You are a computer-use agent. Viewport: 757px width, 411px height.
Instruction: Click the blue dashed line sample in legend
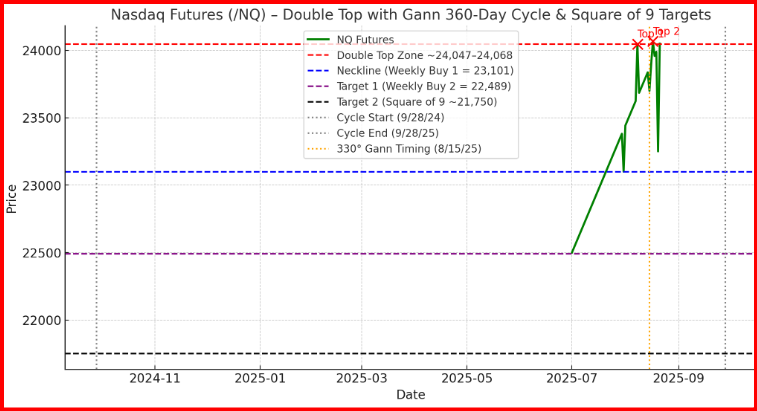318,71
